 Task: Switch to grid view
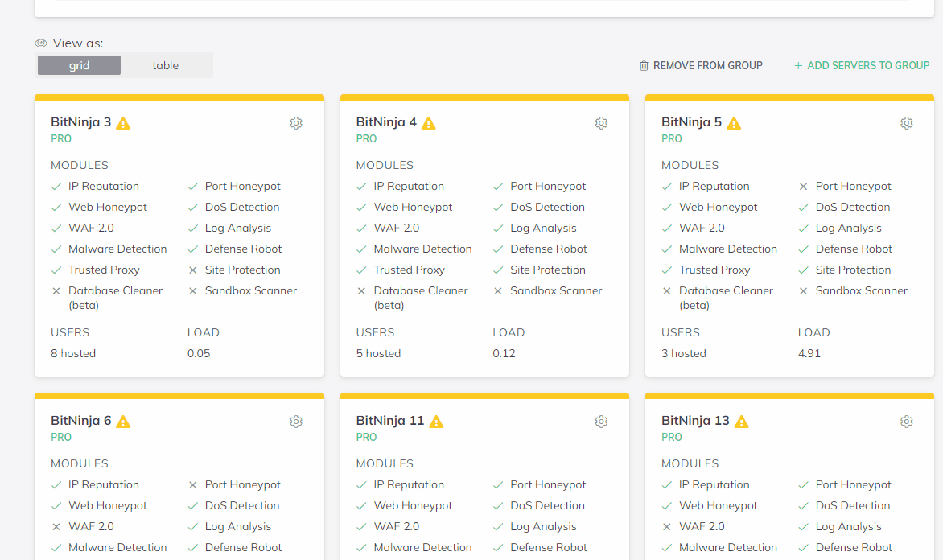(x=80, y=65)
